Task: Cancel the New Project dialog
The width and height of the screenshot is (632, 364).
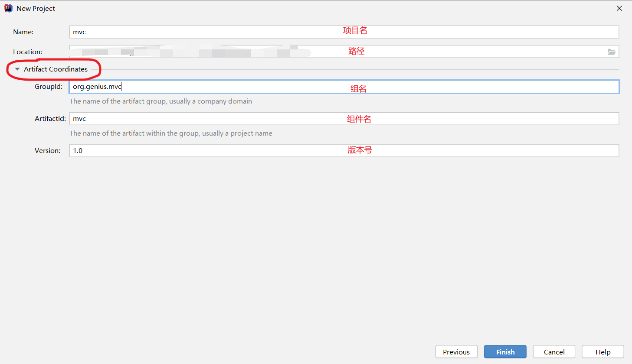Action: [x=554, y=352]
